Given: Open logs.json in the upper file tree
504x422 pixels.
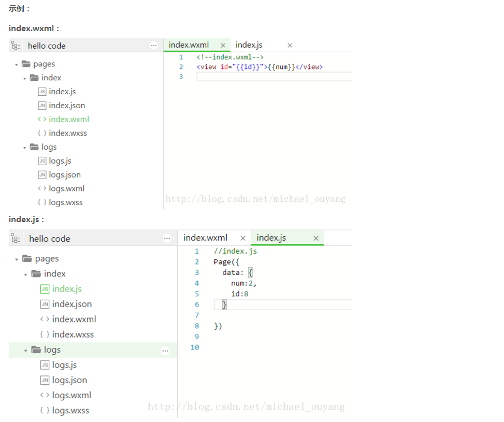Looking at the screenshot, I should [x=65, y=174].
